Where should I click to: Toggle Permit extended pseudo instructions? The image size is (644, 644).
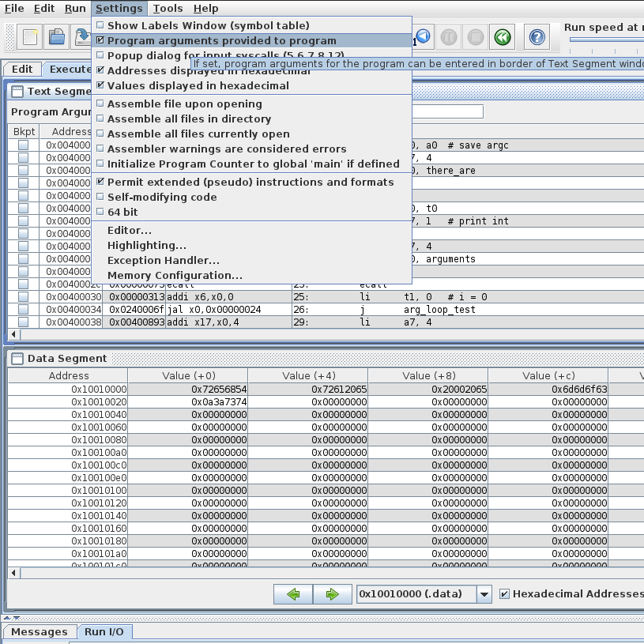pos(252,182)
